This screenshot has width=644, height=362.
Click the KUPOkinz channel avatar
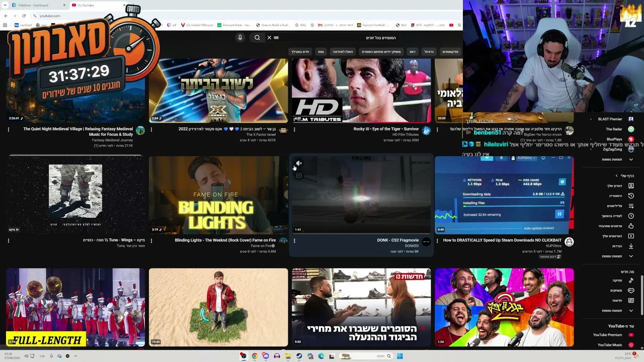pos(569,242)
